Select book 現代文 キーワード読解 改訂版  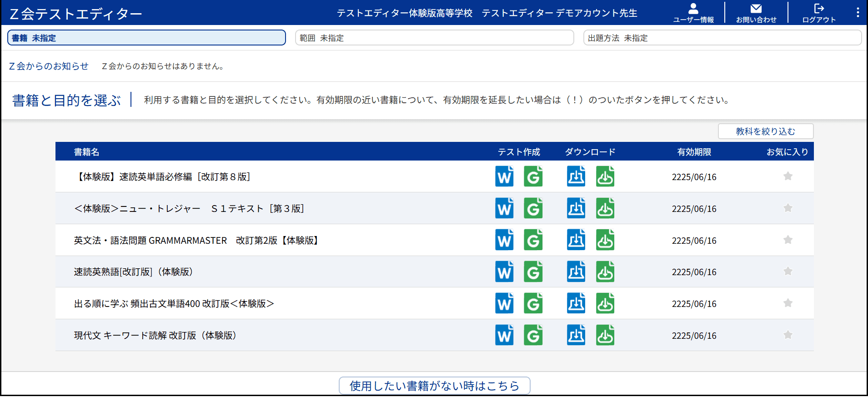tap(156, 335)
